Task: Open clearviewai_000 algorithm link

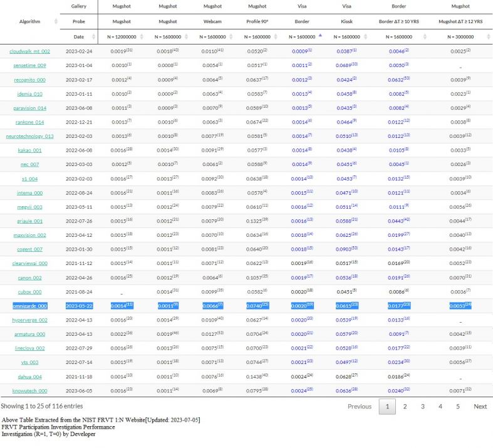Action: pos(29,263)
